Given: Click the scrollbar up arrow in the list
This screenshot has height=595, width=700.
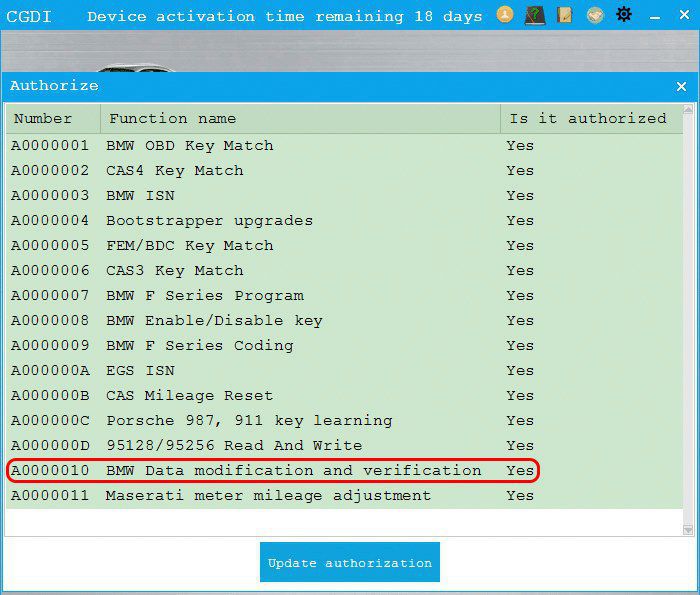Looking at the screenshot, I should (688, 109).
